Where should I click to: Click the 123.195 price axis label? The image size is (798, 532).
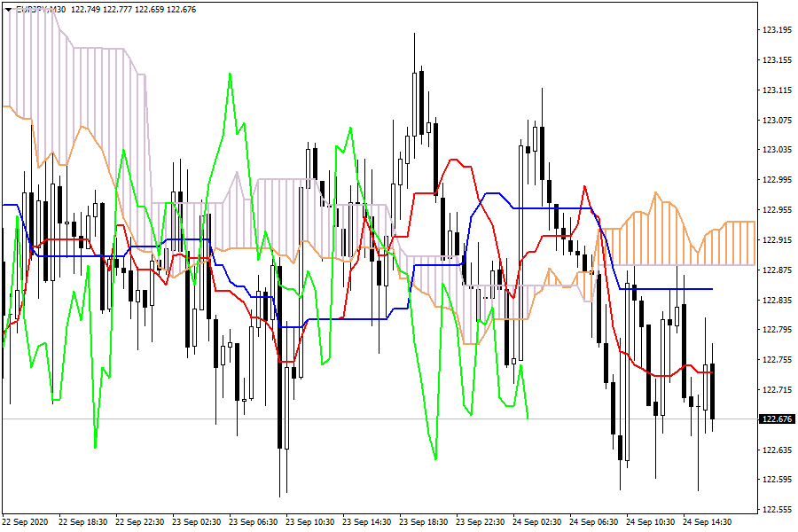pos(777,30)
